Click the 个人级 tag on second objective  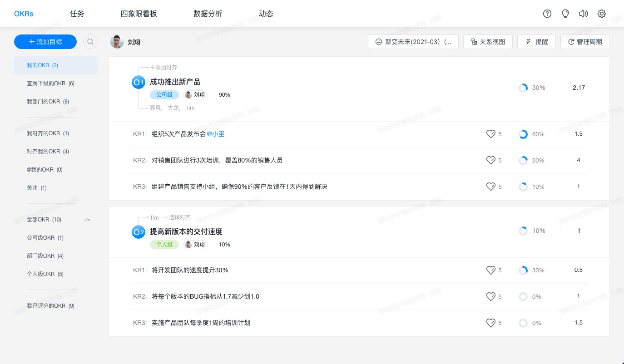(x=164, y=245)
